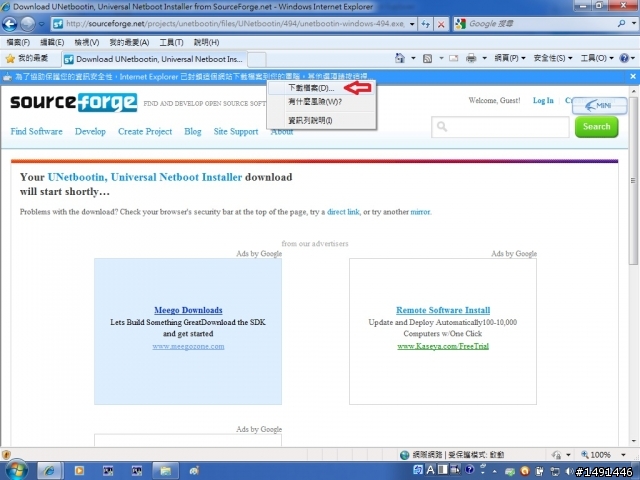Choose 下載檔案(D)... from the popup menu

click(x=321, y=88)
